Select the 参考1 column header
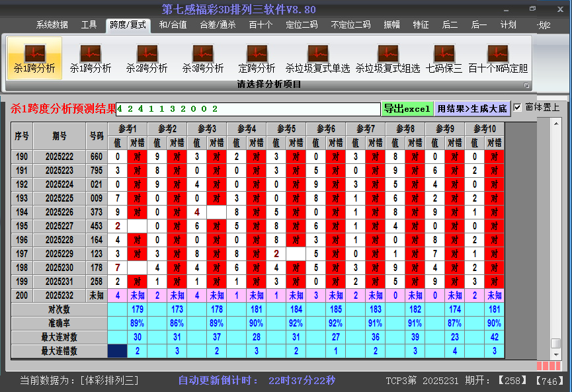 click(128, 129)
